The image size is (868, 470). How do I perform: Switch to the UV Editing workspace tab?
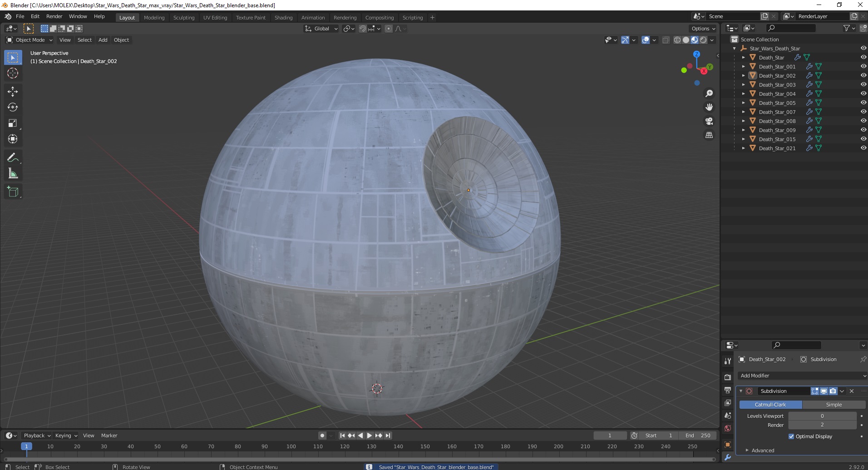tap(215, 18)
